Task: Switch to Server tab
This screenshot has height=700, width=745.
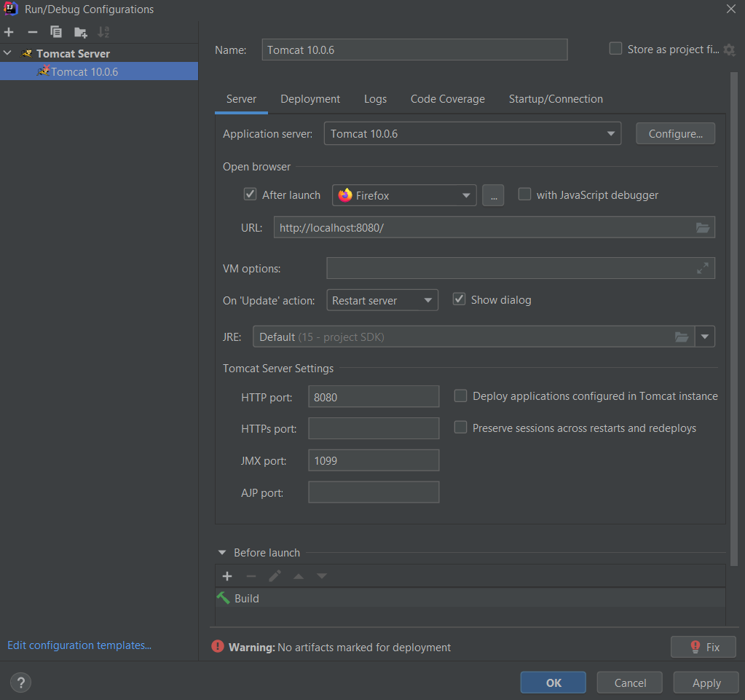Action: (x=241, y=99)
